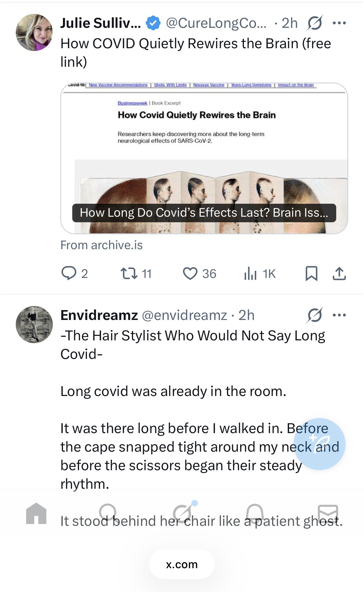Screen dimensions: 364x592
Task: Open Grok icon on Julie Sullivan's post
Action: click(315, 23)
